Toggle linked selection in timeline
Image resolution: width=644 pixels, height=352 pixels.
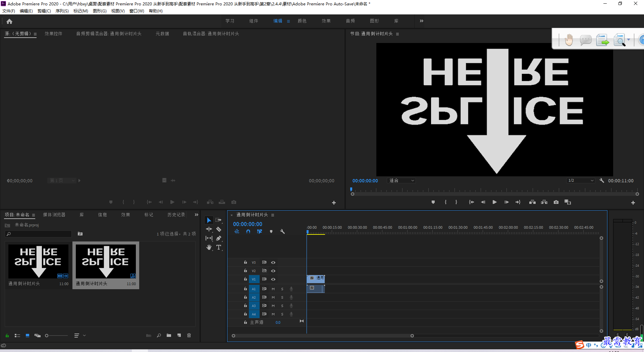coord(260,231)
